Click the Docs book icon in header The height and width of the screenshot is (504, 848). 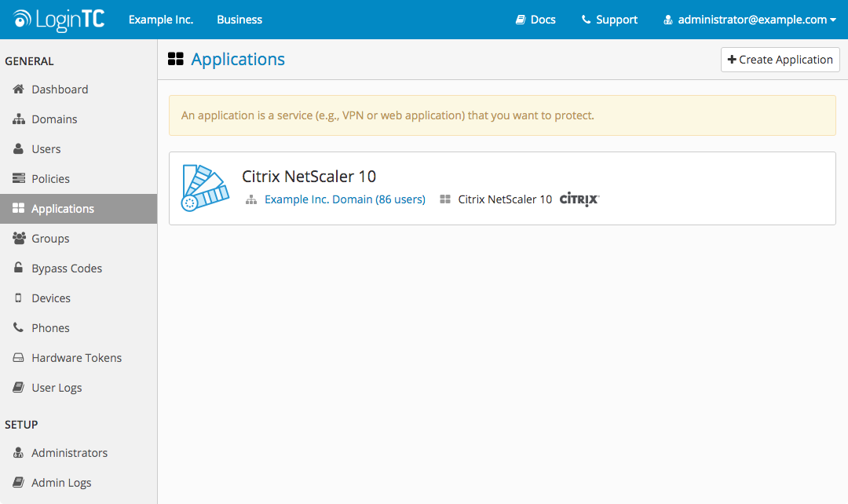tap(521, 20)
